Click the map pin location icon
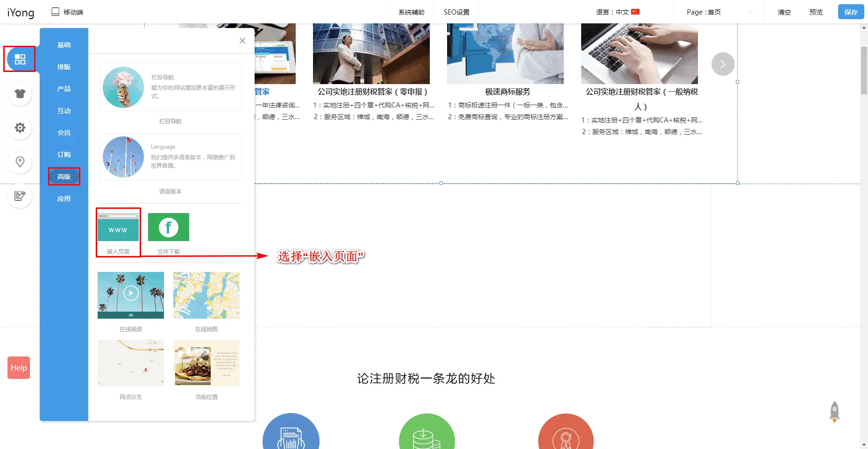This screenshot has height=449, width=868. (x=20, y=162)
